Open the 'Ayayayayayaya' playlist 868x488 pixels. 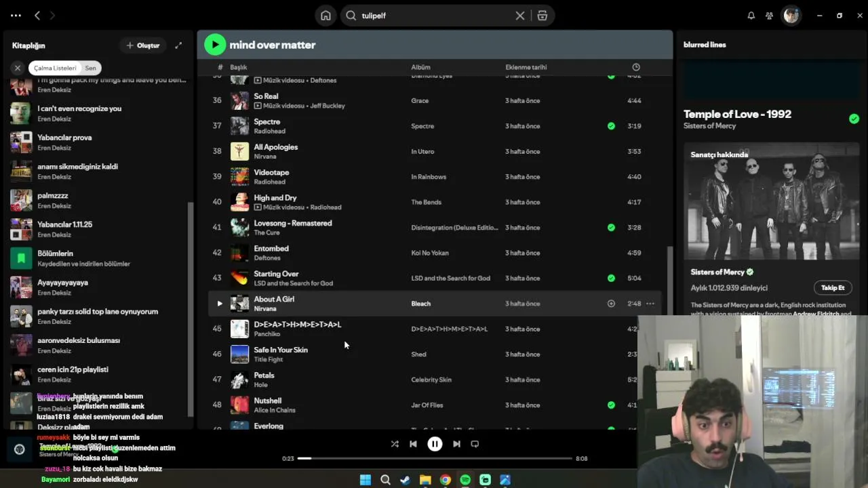99,287
